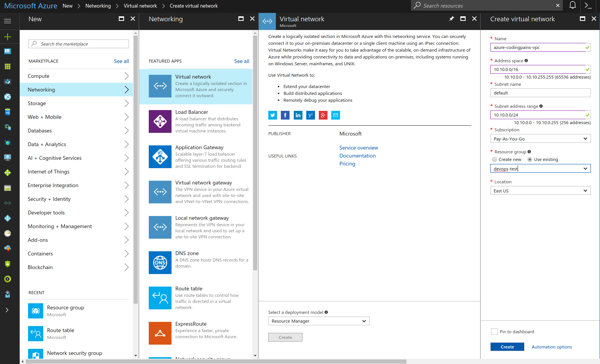
Task: Open the Documentation link
Action: (357, 156)
